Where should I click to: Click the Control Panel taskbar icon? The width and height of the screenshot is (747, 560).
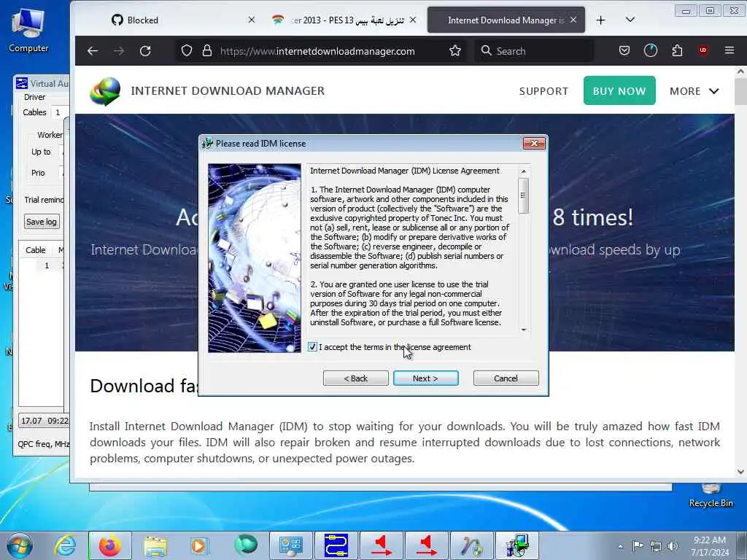point(290,545)
